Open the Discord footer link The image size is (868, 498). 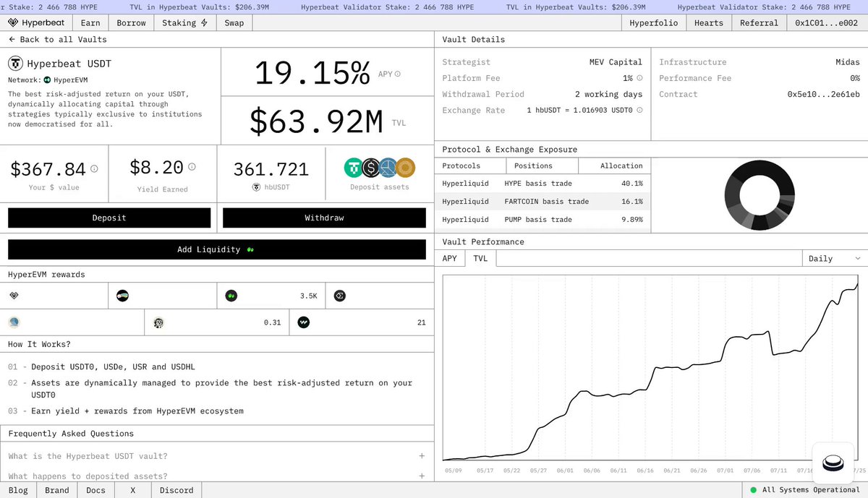point(176,490)
